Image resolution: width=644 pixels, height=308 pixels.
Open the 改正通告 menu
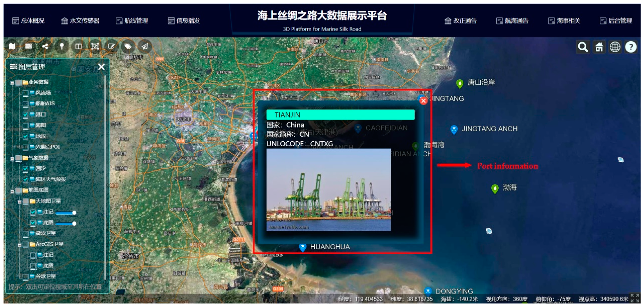coord(461,21)
